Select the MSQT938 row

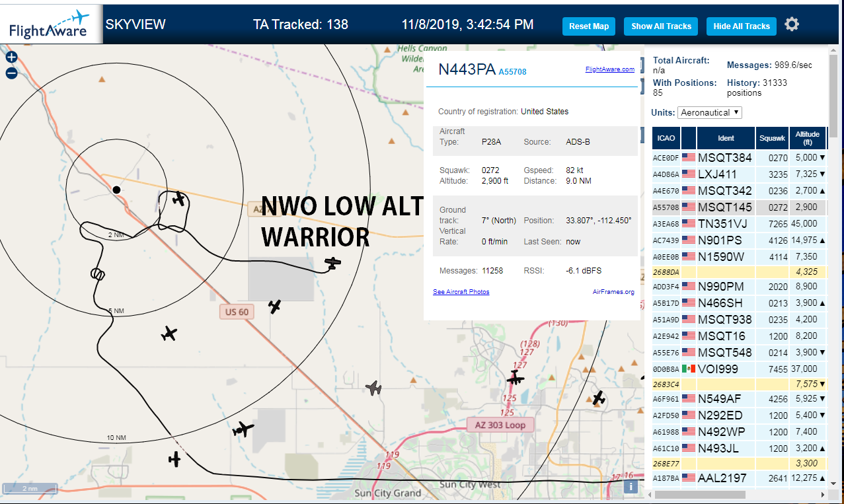[739, 319]
